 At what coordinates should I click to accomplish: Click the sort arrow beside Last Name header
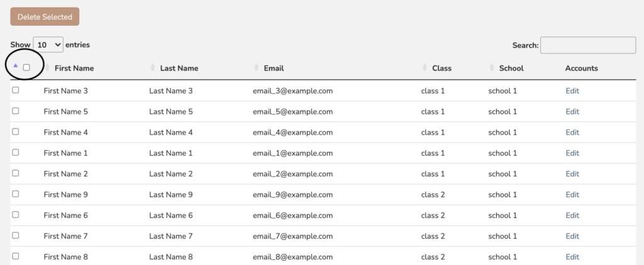[x=152, y=68]
